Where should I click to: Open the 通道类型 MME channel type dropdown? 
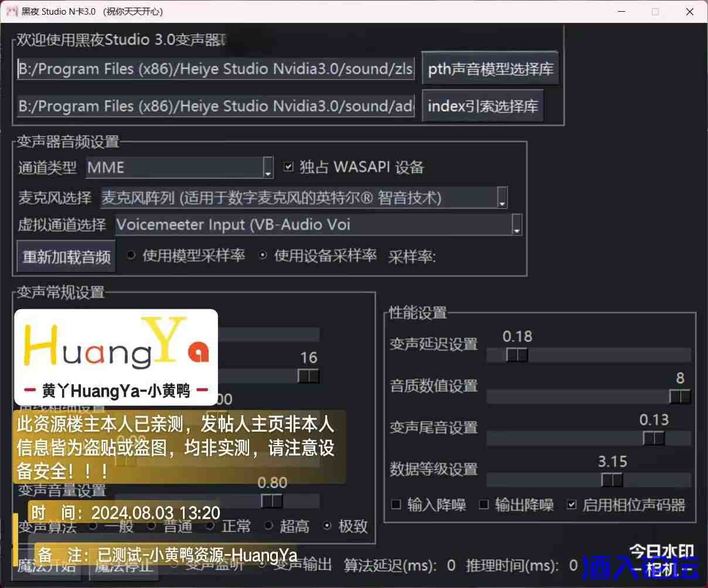[x=268, y=168]
